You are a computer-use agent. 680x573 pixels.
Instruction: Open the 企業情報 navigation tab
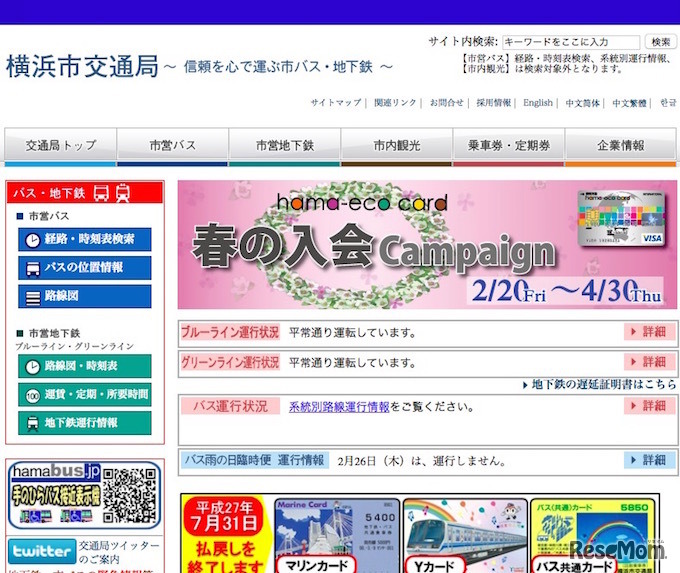621,146
